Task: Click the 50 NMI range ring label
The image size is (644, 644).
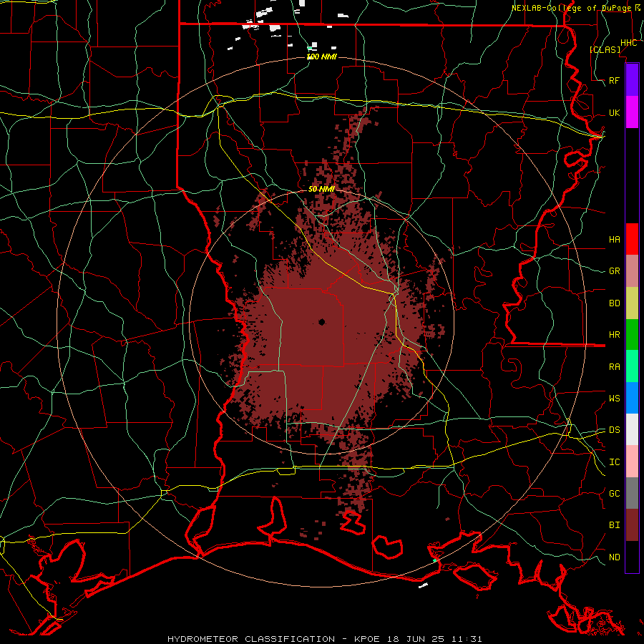Action: 321,189
